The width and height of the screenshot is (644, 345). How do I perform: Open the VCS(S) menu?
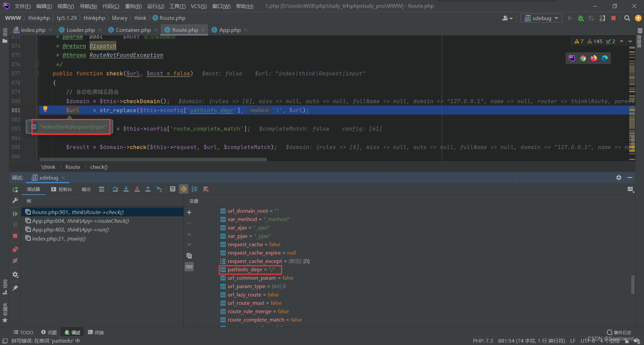(199, 6)
